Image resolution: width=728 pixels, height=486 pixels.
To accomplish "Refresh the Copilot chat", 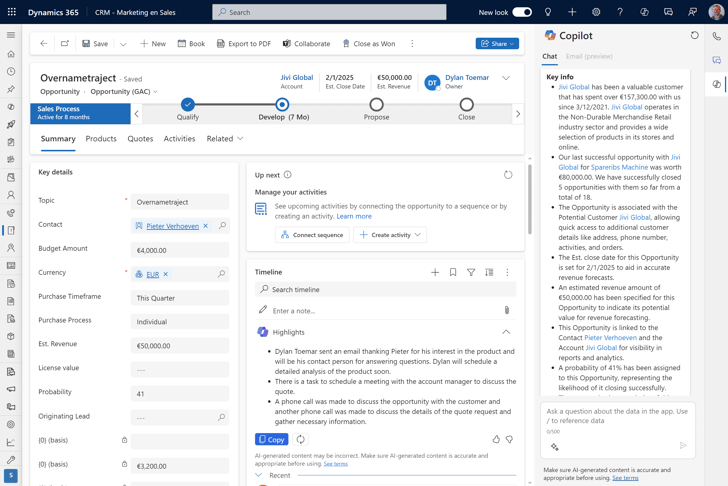I will [694, 35].
